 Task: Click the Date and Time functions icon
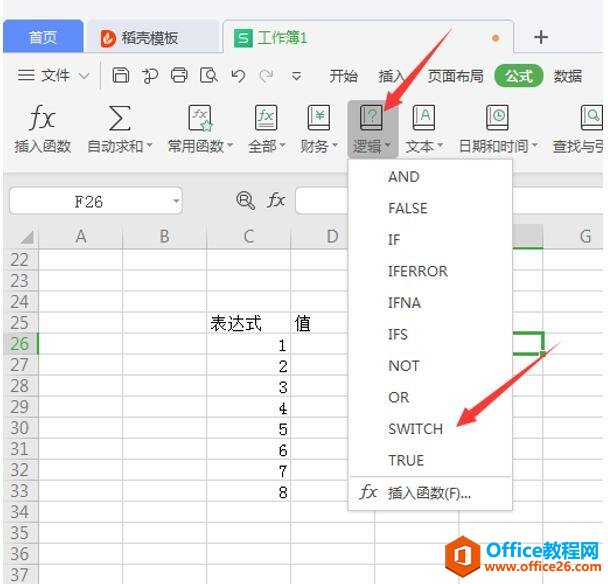point(497,117)
